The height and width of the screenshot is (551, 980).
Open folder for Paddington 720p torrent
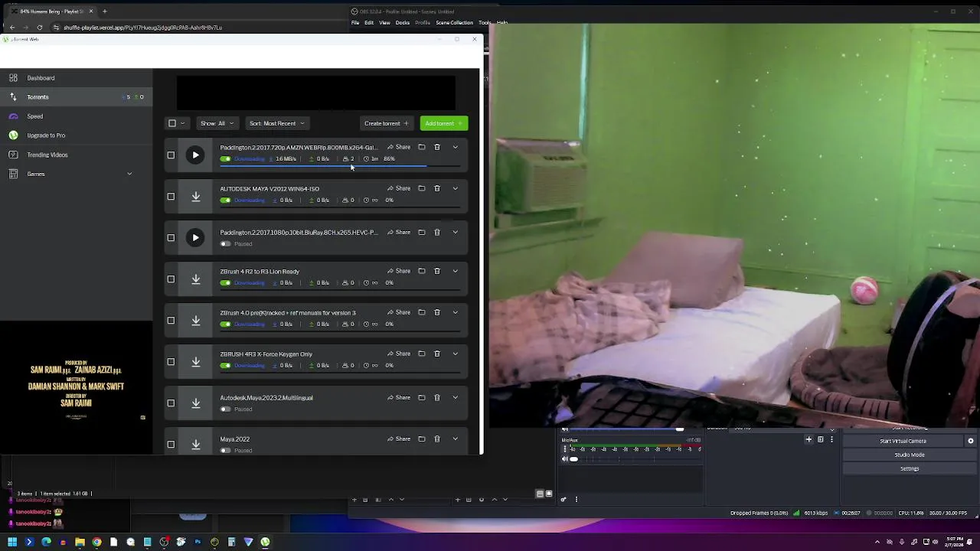point(421,147)
